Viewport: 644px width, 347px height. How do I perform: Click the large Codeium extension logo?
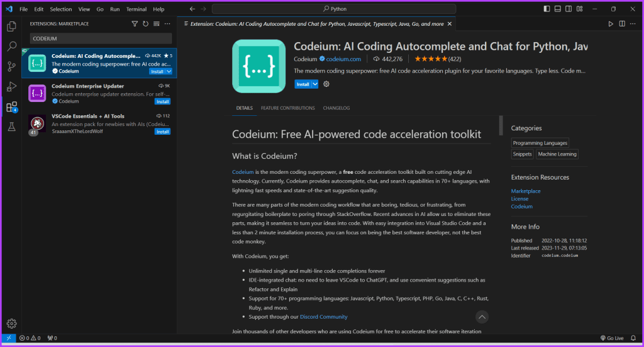coord(258,66)
